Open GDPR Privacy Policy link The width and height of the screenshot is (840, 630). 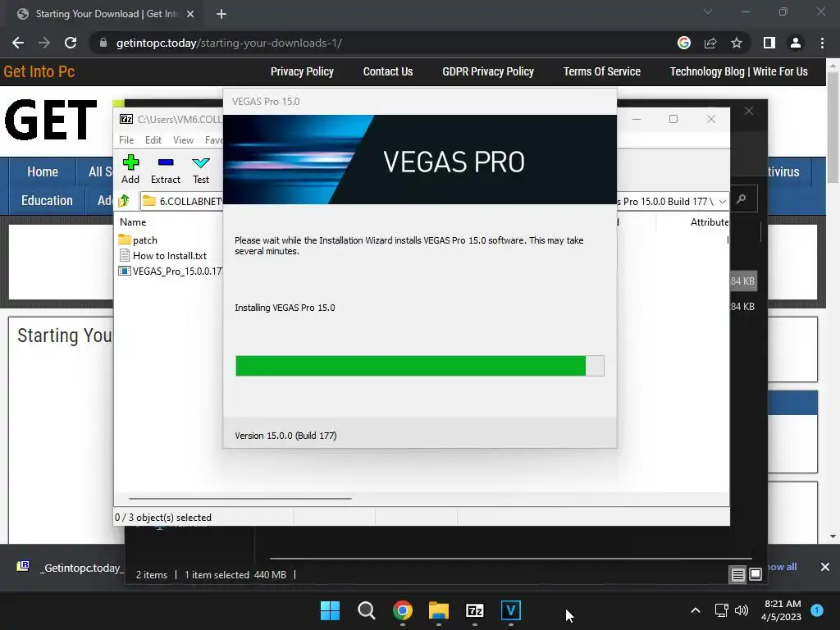[488, 71]
